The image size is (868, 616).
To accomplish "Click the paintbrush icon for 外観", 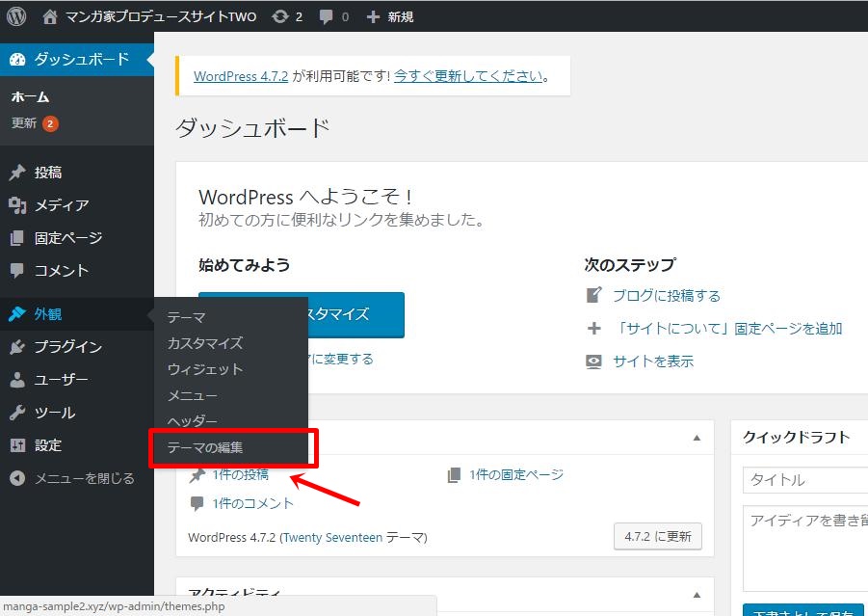I will coord(17,313).
